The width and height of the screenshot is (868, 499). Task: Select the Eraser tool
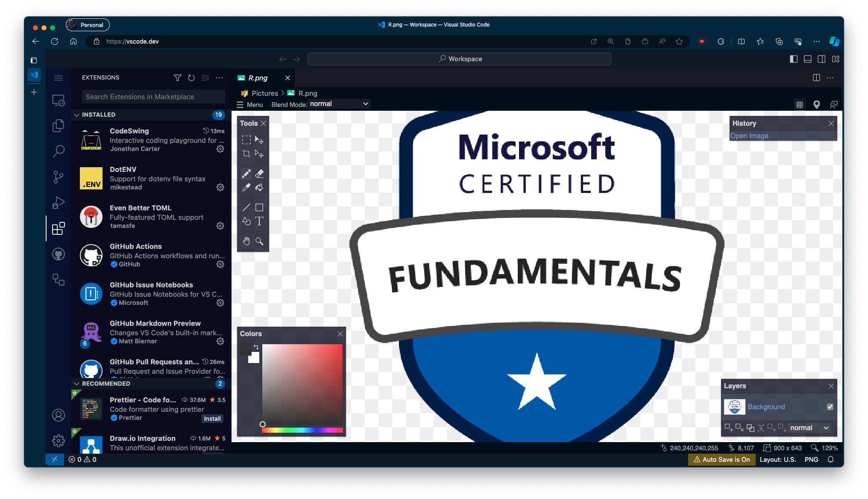point(259,174)
